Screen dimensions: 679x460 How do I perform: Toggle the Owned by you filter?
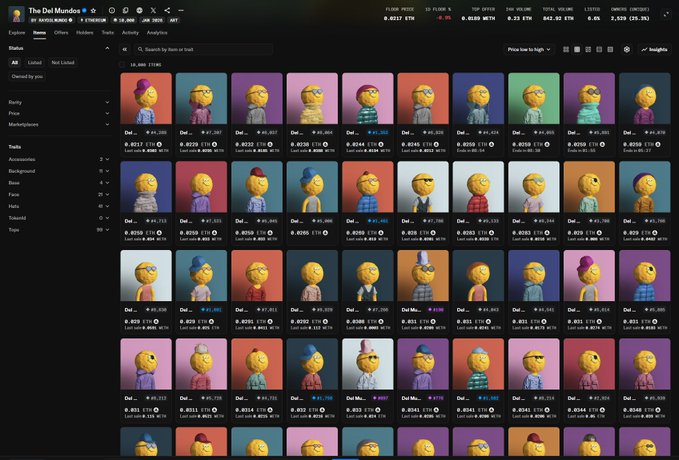pyautogui.click(x=27, y=76)
